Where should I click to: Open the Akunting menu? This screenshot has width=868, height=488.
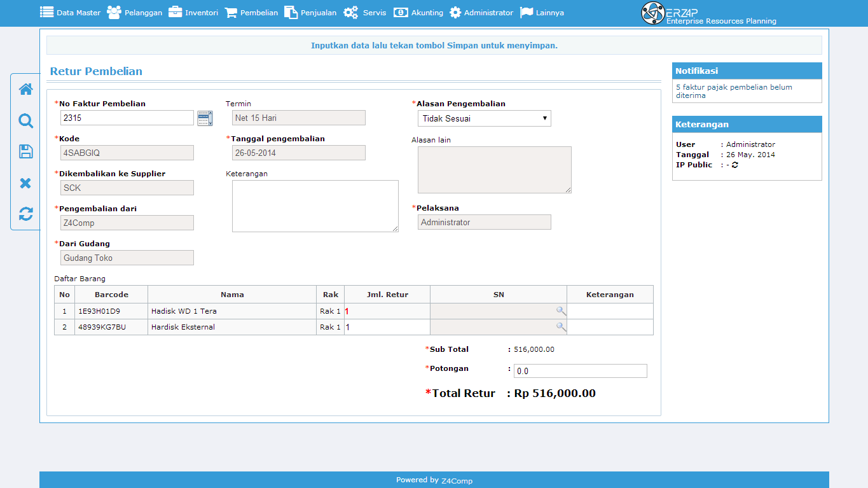[x=418, y=13]
